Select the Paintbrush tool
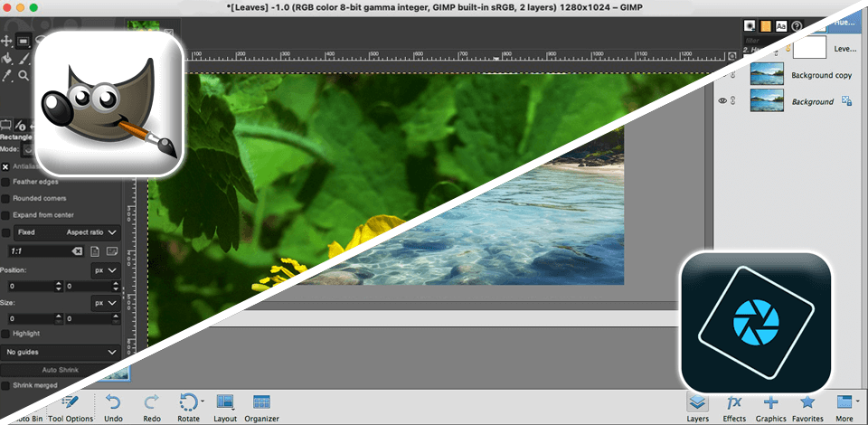Viewport: 868px width, 425px height. click(24, 58)
